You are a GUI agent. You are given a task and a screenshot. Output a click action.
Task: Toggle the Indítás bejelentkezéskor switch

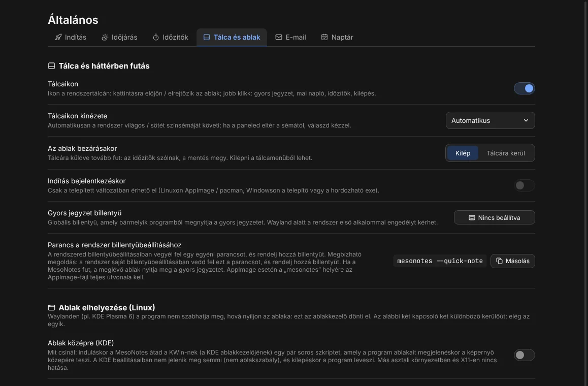click(x=524, y=185)
